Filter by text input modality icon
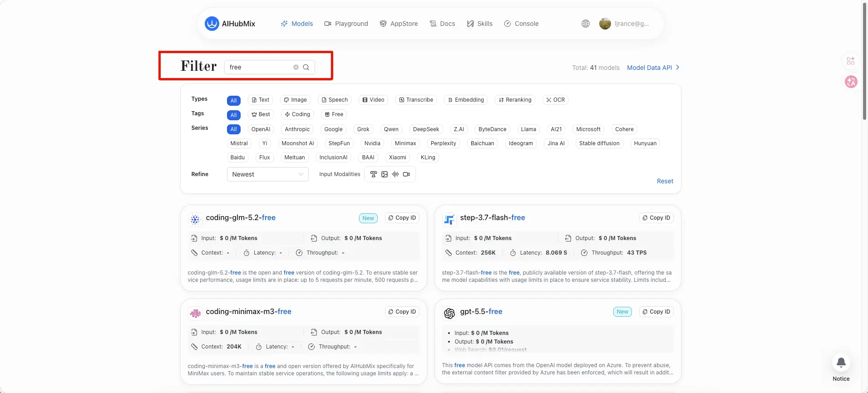The height and width of the screenshot is (393, 868). 374,174
